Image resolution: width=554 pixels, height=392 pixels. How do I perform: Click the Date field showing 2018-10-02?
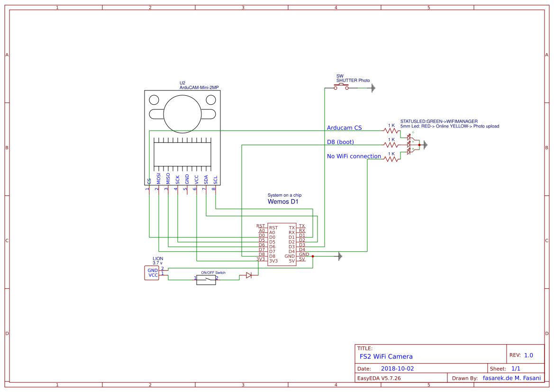click(x=398, y=368)
